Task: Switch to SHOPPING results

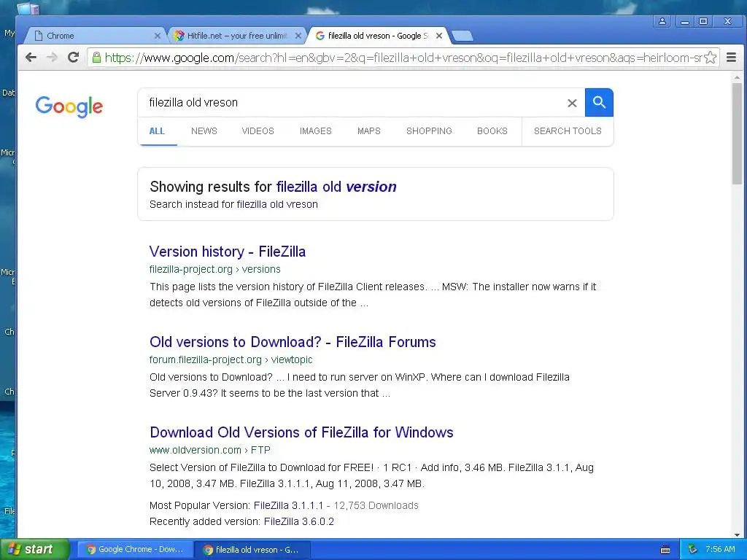Action: coord(429,131)
